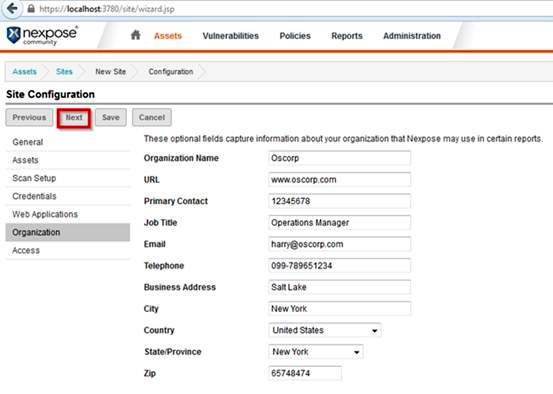Follow the Assets breadcrumb link
Viewport: 553px width, 394px height.
24,72
